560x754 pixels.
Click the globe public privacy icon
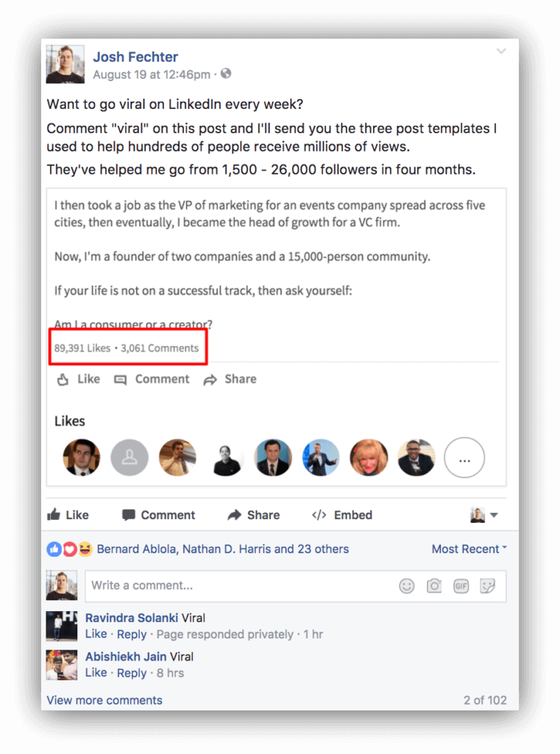click(x=226, y=74)
